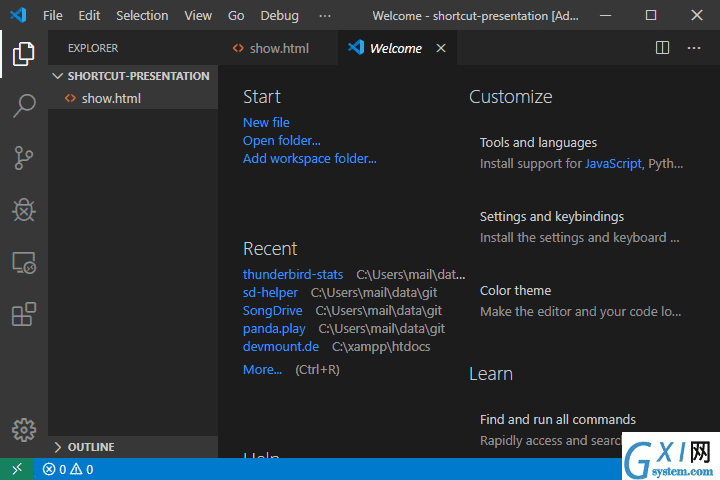The image size is (720, 480).
Task: Click the EXPLORER panel title
Action: [x=93, y=48]
